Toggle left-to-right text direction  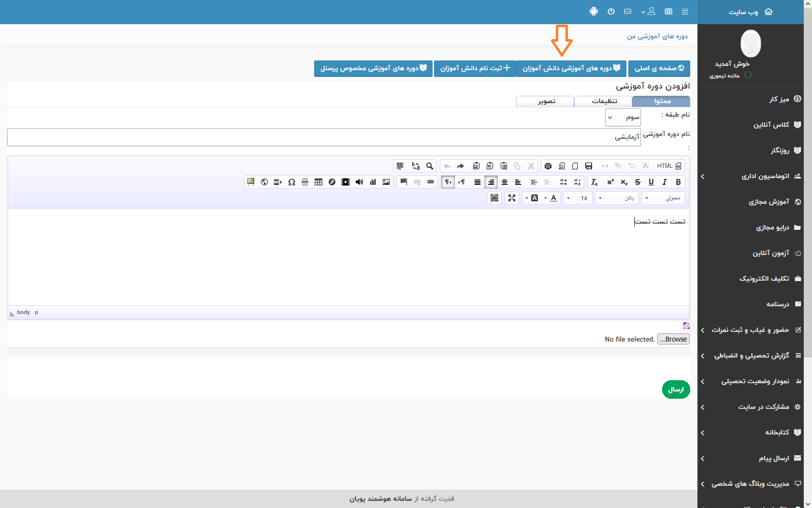click(462, 182)
